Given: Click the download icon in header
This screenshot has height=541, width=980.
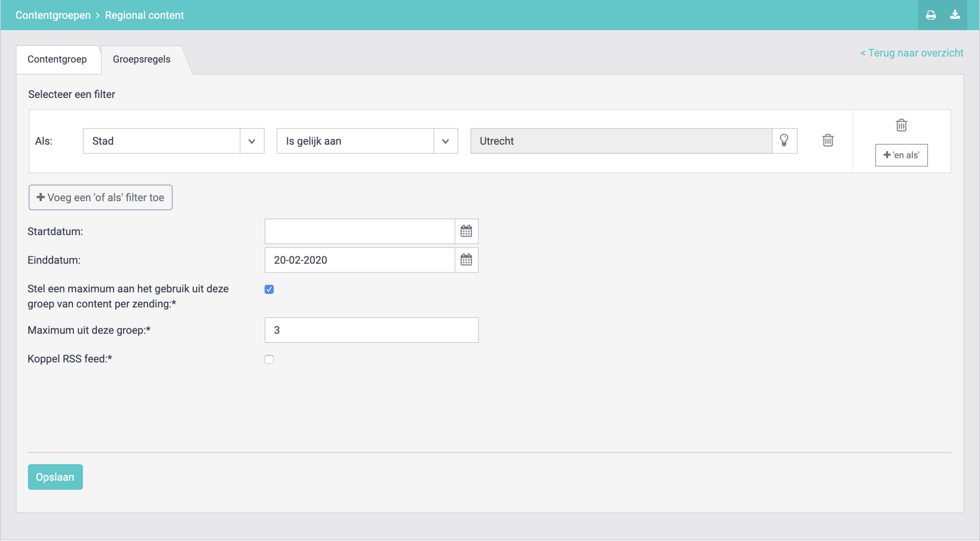Looking at the screenshot, I should (x=955, y=15).
